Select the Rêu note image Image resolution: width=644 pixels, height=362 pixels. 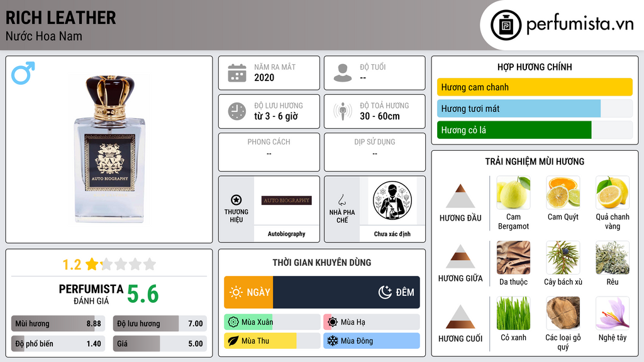click(x=613, y=258)
